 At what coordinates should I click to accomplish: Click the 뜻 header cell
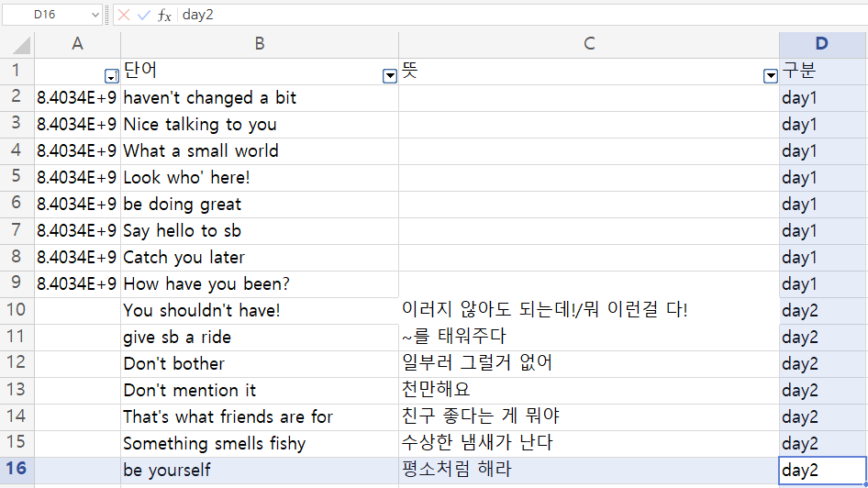[589, 71]
